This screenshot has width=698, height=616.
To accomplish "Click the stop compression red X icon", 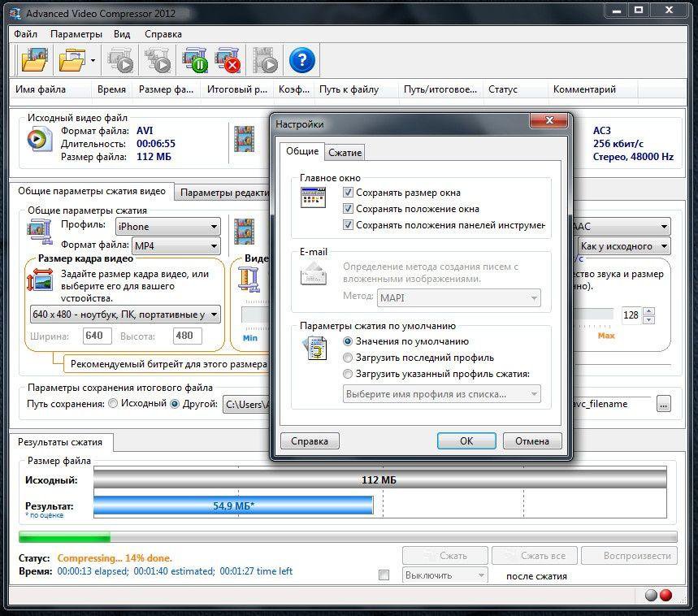I will click(x=228, y=61).
